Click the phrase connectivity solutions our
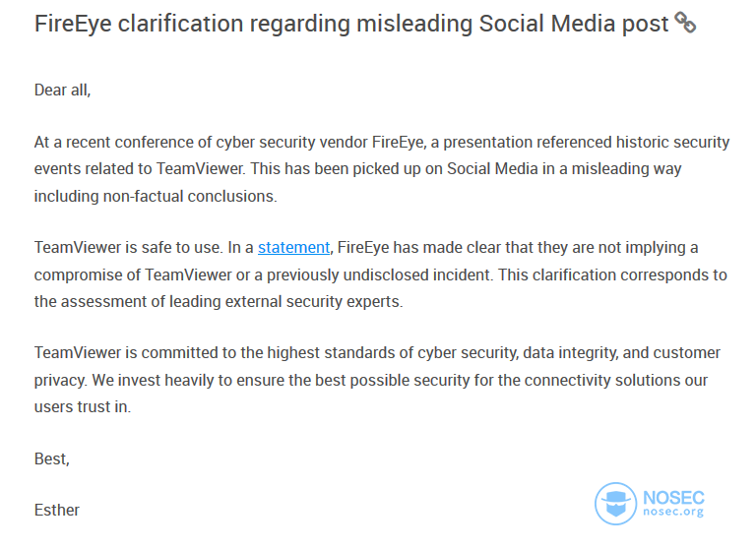 [615, 381]
